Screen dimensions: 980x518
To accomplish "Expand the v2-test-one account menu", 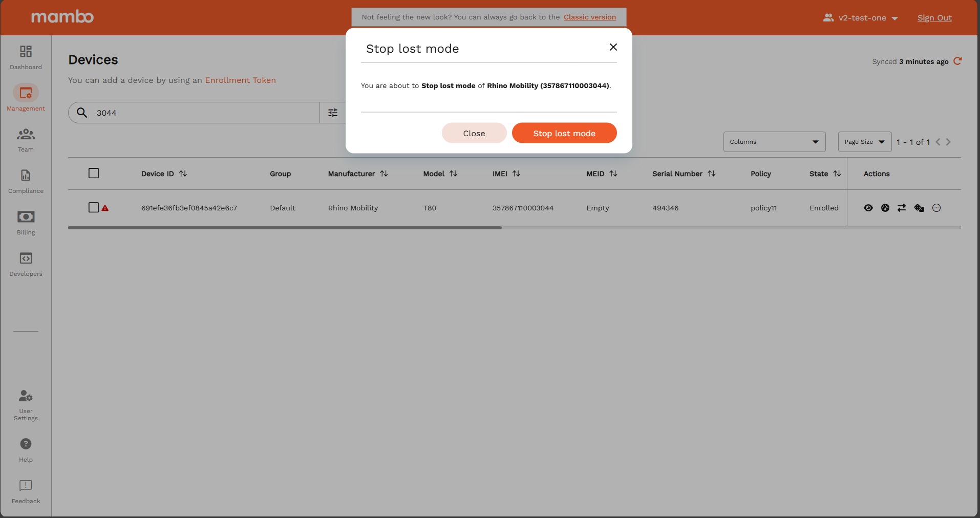I will tap(862, 18).
